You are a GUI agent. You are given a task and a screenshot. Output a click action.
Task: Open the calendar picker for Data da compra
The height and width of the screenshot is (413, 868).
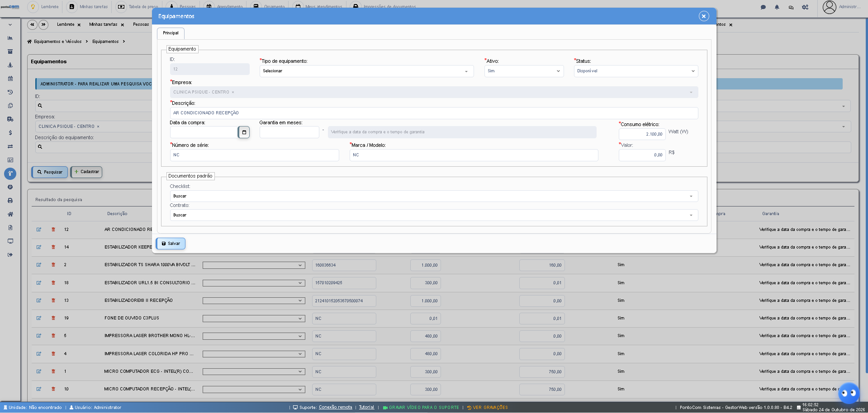pos(244,132)
